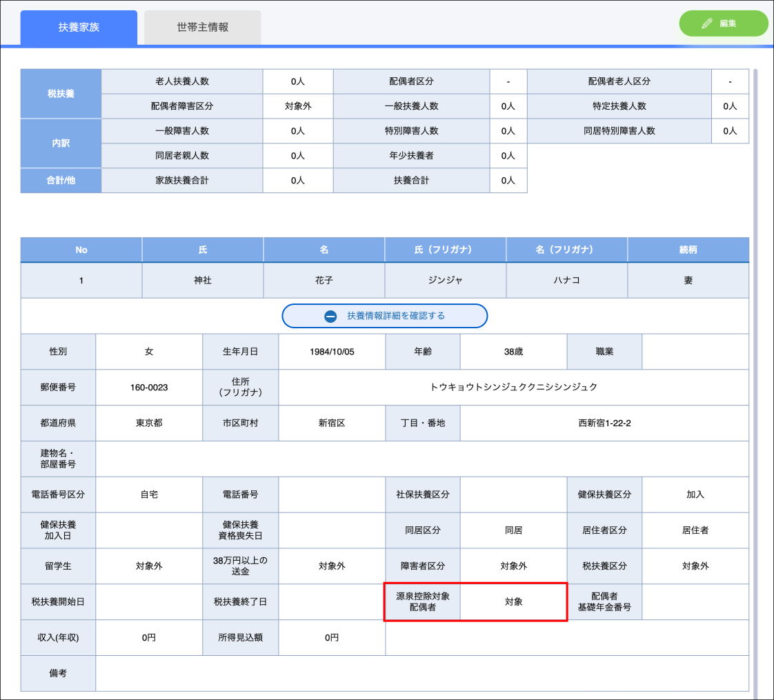The height and width of the screenshot is (700, 774).
Task: Select the 扶養家族 tab
Action: coord(79,28)
